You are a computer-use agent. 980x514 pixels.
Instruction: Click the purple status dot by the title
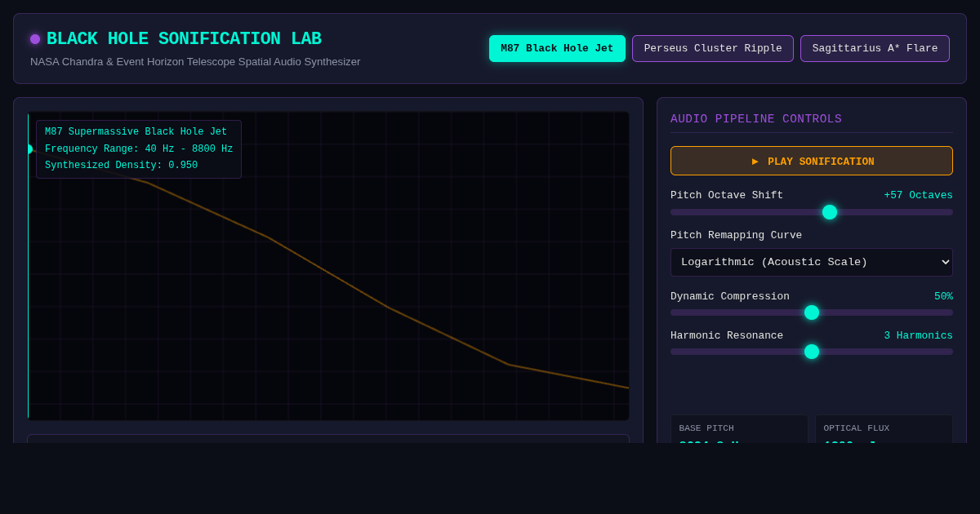pos(35,39)
